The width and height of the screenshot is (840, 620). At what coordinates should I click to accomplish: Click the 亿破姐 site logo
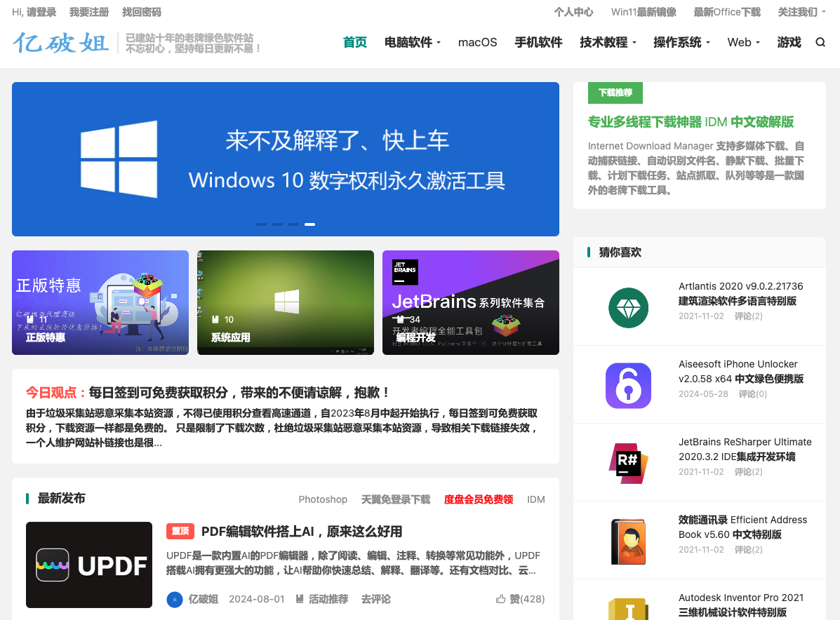coord(60,43)
